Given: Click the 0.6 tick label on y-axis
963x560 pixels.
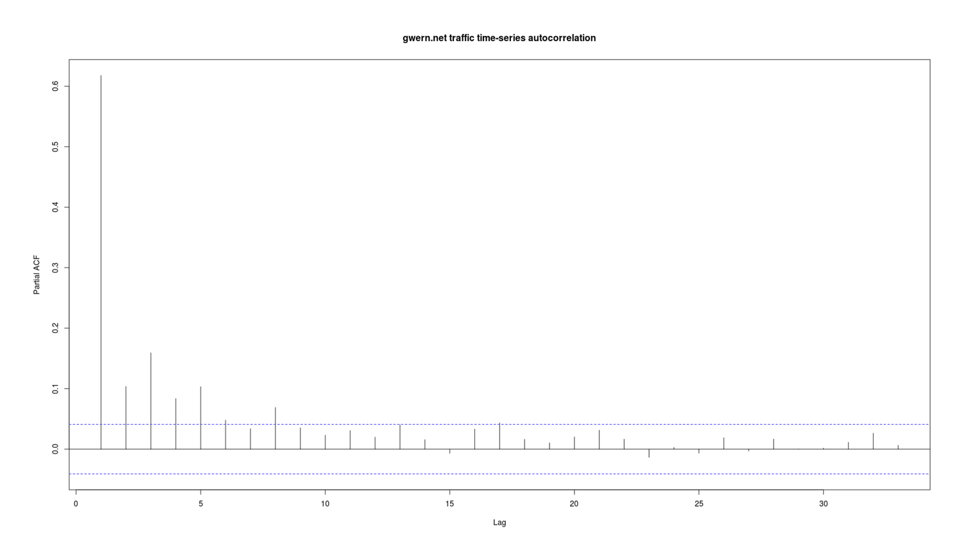Looking at the screenshot, I should [x=56, y=86].
